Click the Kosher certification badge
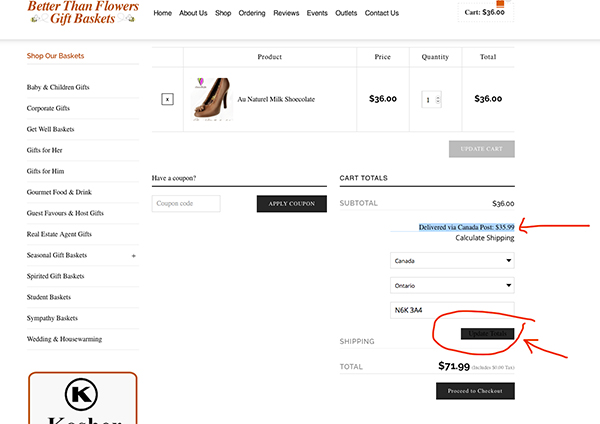This screenshot has width=600, height=424. [x=82, y=400]
